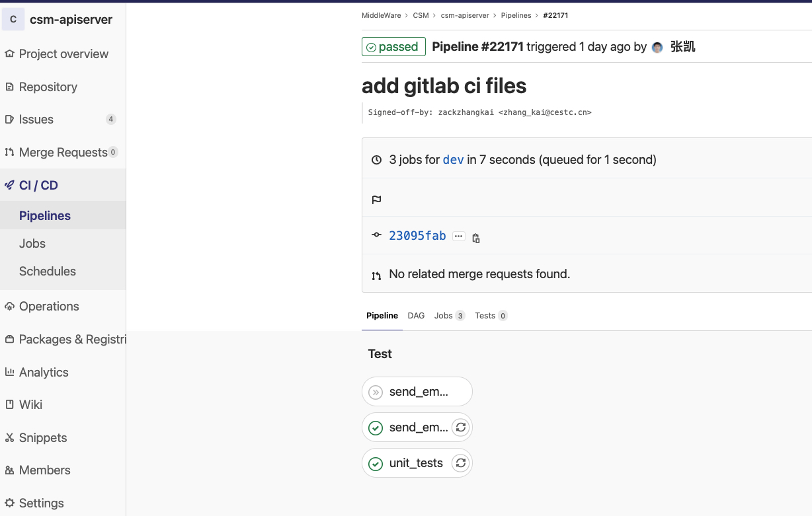Retry the unit_tests job
This screenshot has height=516, width=812.
click(461, 463)
